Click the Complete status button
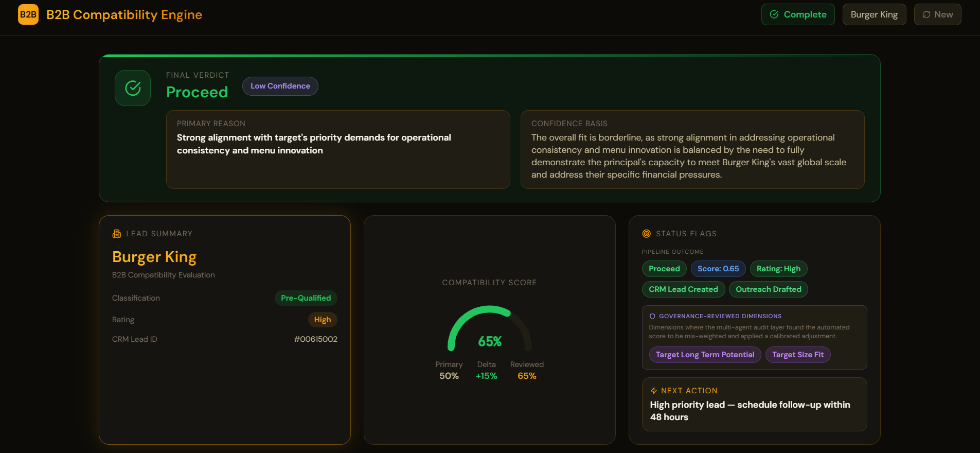980x453 pixels. (x=798, y=14)
